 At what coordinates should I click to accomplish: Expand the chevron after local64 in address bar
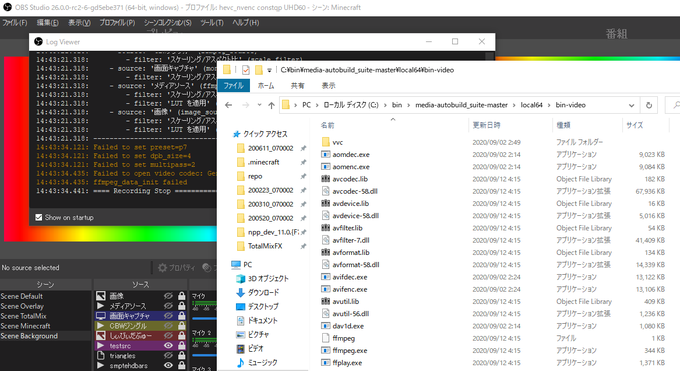[549, 105]
